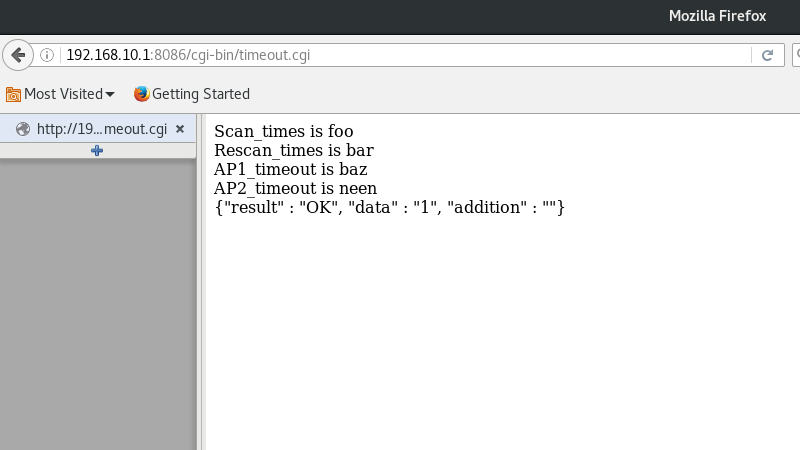Image resolution: width=800 pixels, height=450 pixels.
Task: Click the "Rescan_times is bar" text line
Action: (x=294, y=150)
